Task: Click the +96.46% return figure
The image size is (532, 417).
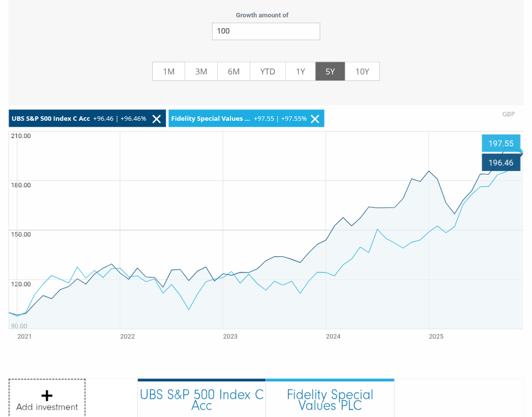Action: (133, 118)
